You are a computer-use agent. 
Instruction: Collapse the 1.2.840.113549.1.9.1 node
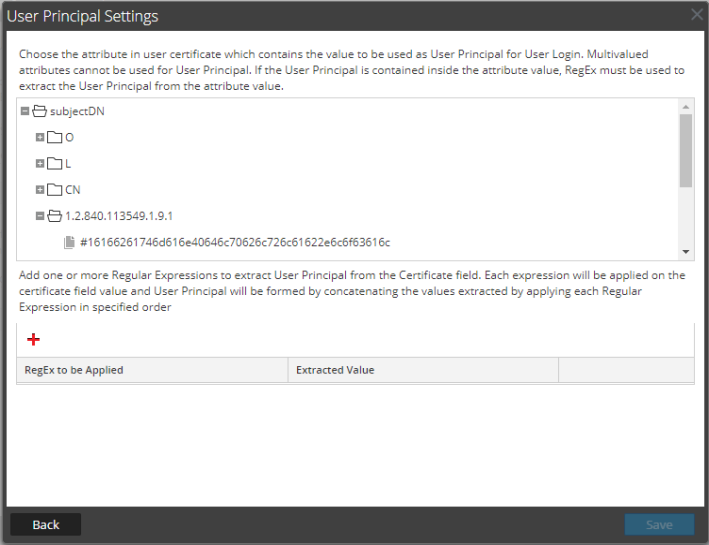pos(40,215)
